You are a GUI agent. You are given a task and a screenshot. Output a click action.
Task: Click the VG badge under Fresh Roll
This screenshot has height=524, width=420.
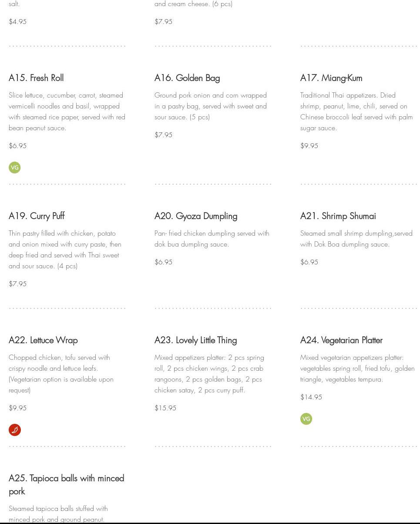pyautogui.click(x=15, y=168)
